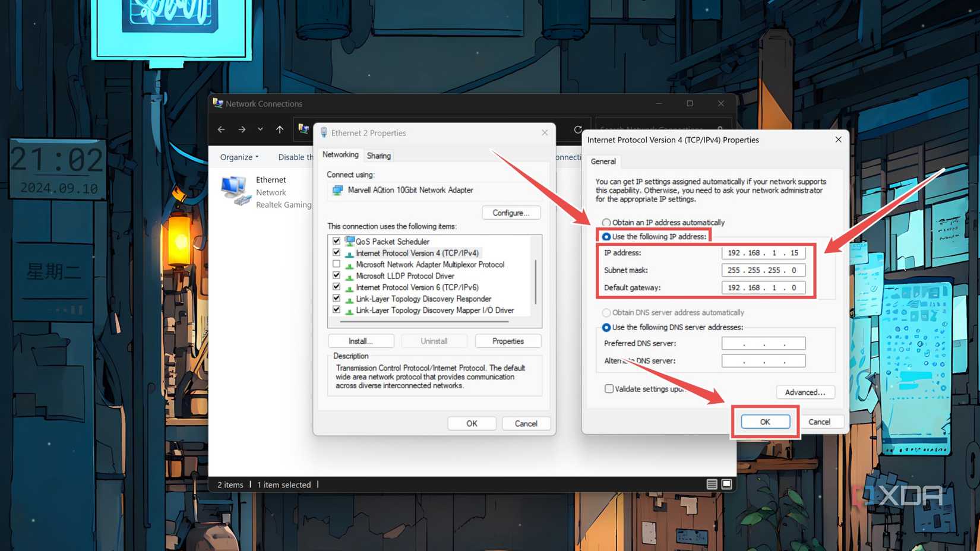Click OK in IPv4 Properties dialog

[x=765, y=422]
